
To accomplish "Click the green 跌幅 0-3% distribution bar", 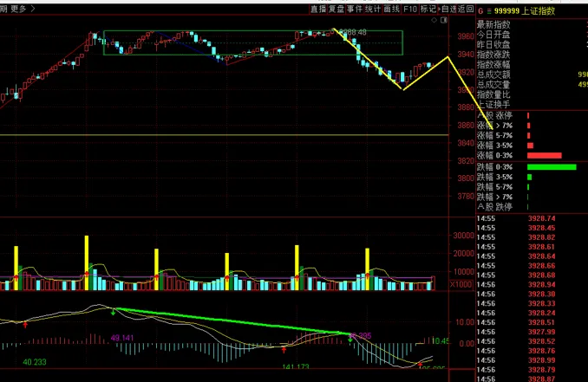I will (552, 167).
